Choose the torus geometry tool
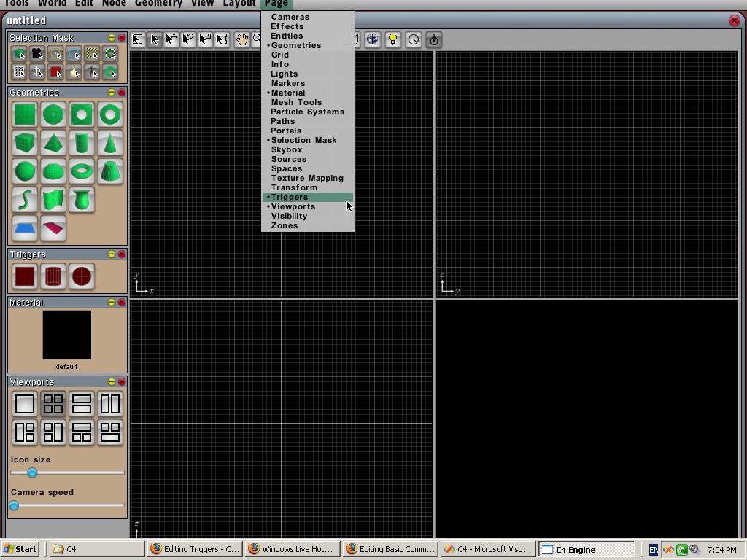 click(x=82, y=171)
